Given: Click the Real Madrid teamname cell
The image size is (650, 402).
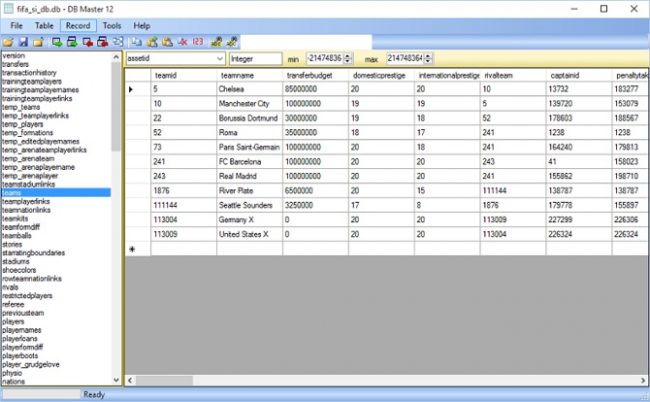Looking at the screenshot, I should pyautogui.click(x=250, y=176).
